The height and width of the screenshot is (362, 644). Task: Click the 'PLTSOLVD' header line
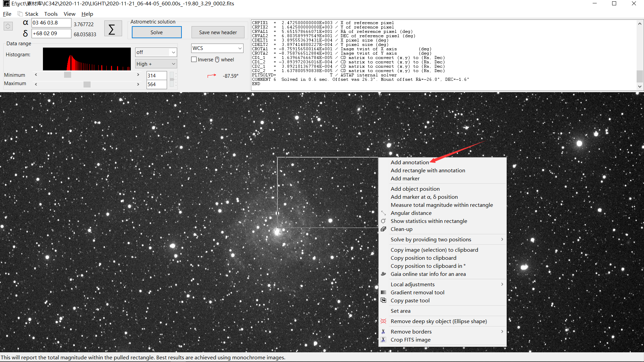324,75
